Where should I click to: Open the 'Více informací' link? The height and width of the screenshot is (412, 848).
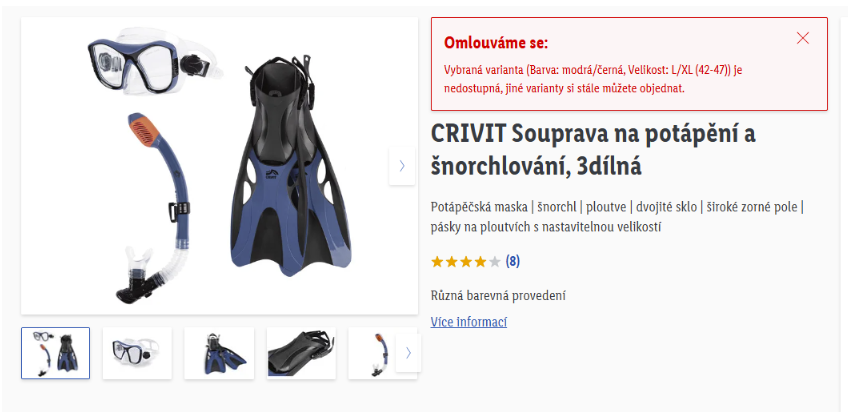(x=469, y=322)
